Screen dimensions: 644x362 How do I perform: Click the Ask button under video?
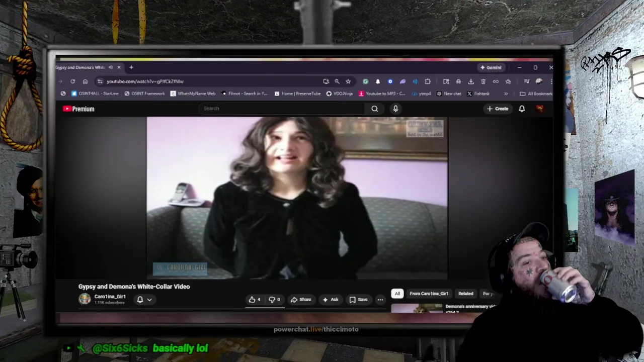pyautogui.click(x=330, y=300)
